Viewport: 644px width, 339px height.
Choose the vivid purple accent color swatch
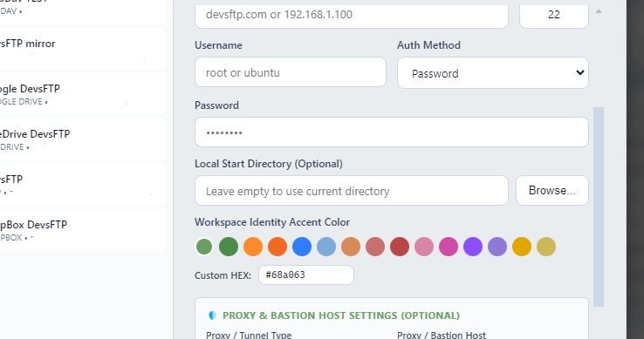click(x=473, y=247)
